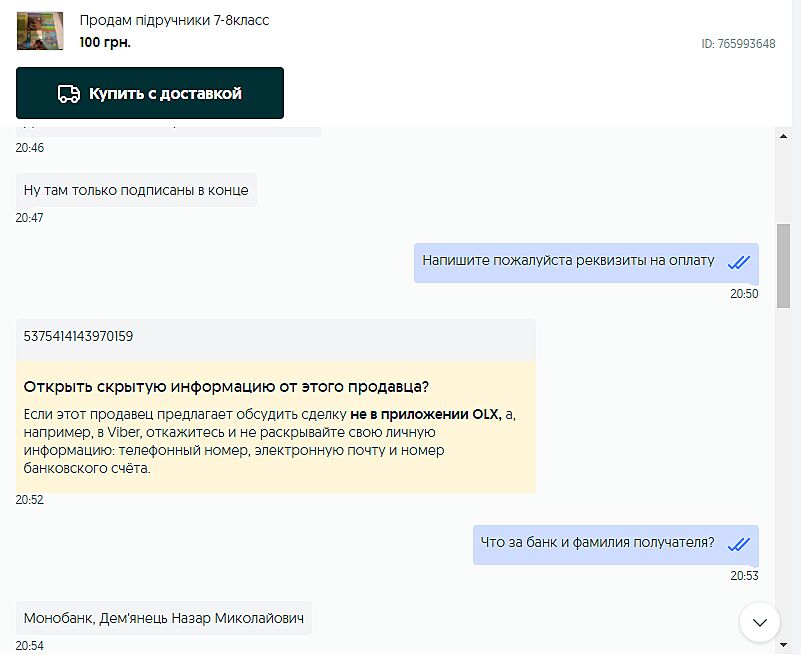Select the "Напишите пожалуйста реквизиты на оплату" bubble
The width and height of the screenshot is (801, 655).
click(x=568, y=262)
